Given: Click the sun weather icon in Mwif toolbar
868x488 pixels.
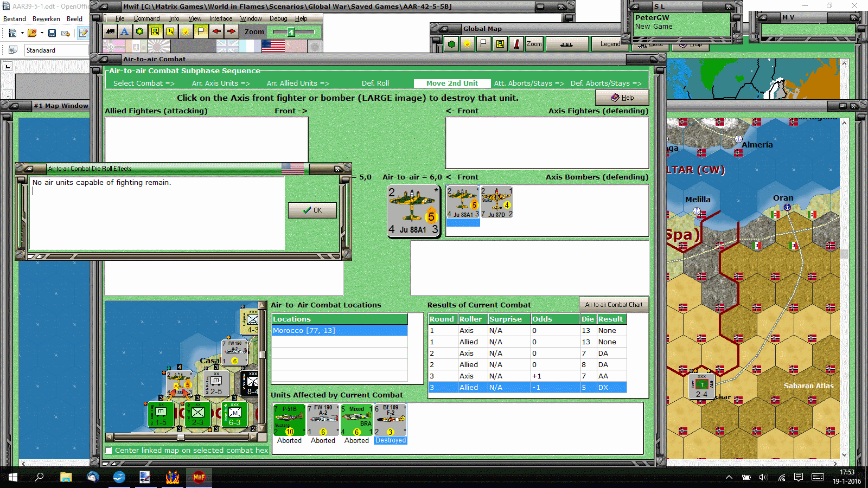Looking at the screenshot, I should (x=186, y=31).
